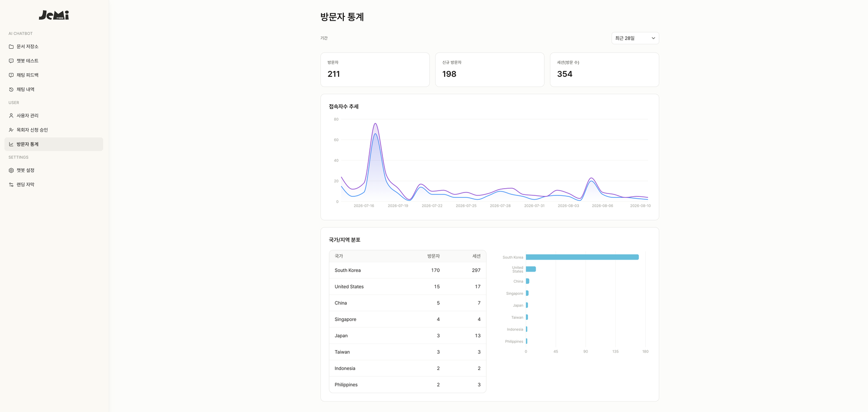Click the history icon beside 채팅 내역

click(11, 89)
